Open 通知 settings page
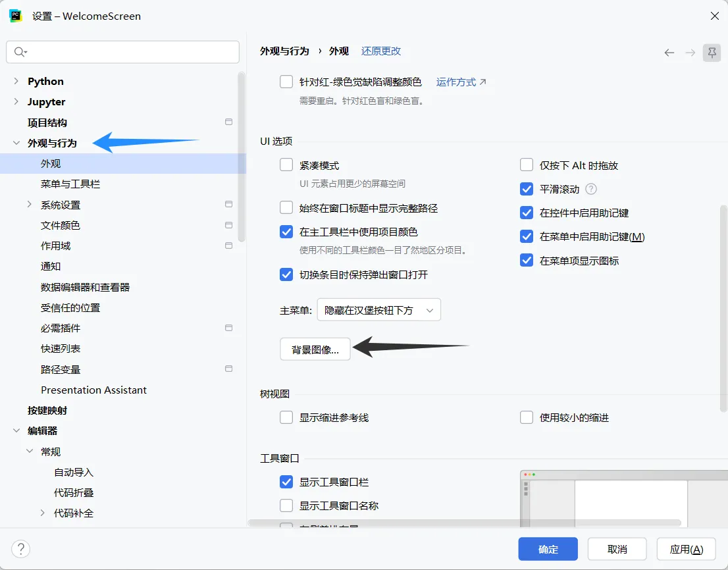The height and width of the screenshot is (570, 728). pos(51,267)
